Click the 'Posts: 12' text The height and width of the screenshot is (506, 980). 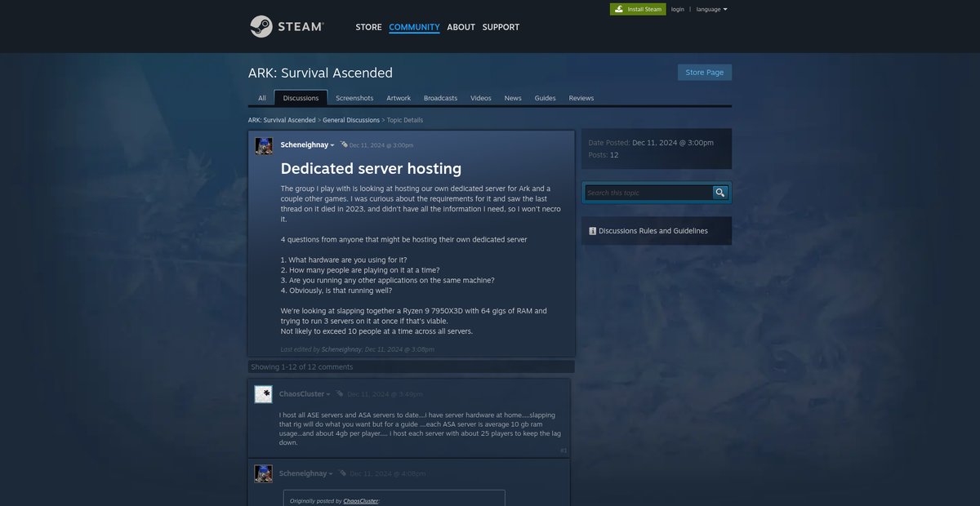point(604,154)
